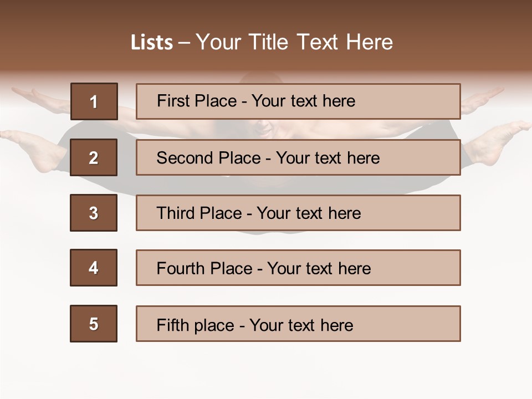Select the Third Place text bar

298,213
